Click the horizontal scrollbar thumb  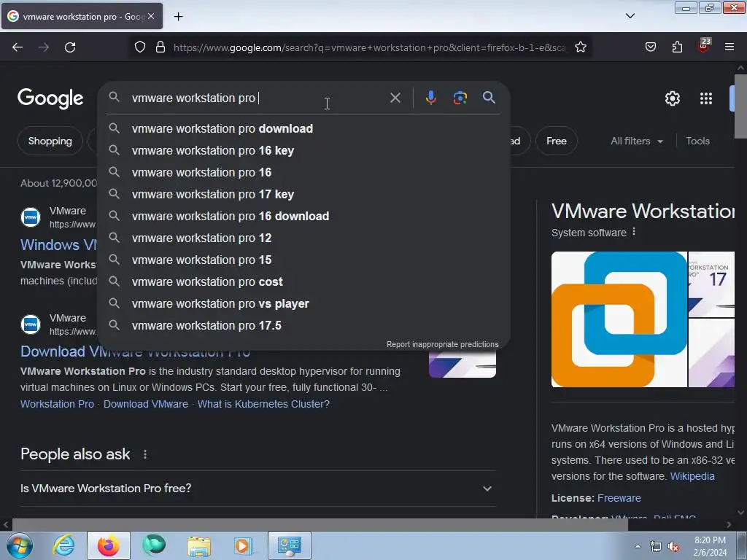pyautogui.click(x=320, y=525)
